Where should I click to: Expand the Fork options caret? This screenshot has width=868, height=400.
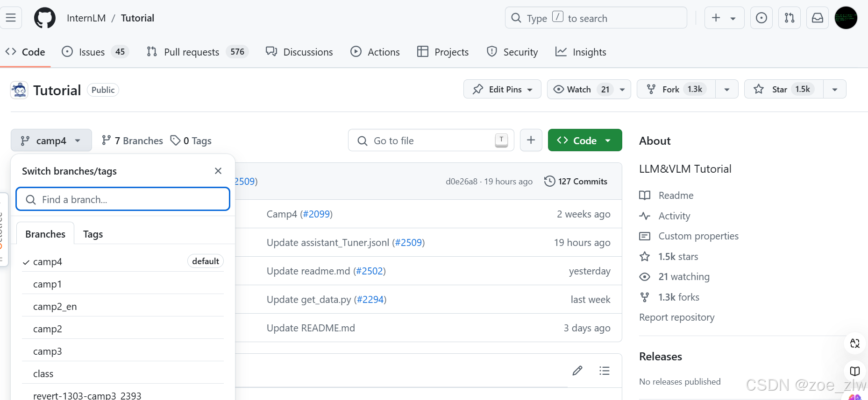727,89
